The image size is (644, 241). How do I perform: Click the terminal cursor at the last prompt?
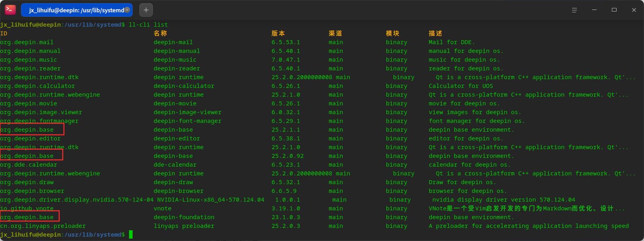[131, 235]
